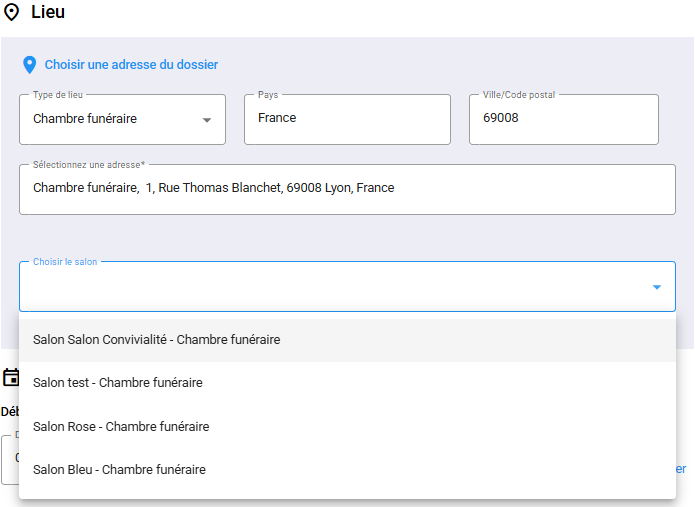
Task: Click the partially hidden link at bottom right
Action: pyautogui.click(x=682, y=469)
